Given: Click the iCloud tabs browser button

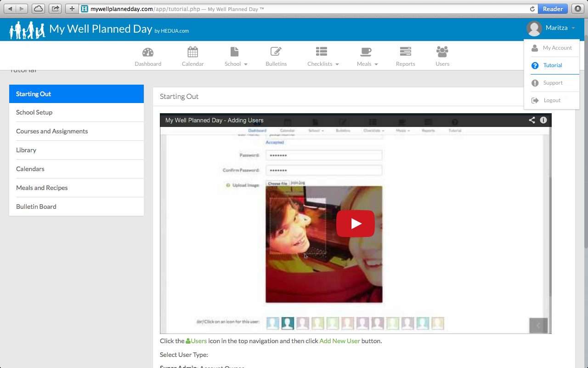Looking at the screenshot, I should pyautogui.click(x=39, y=9).
